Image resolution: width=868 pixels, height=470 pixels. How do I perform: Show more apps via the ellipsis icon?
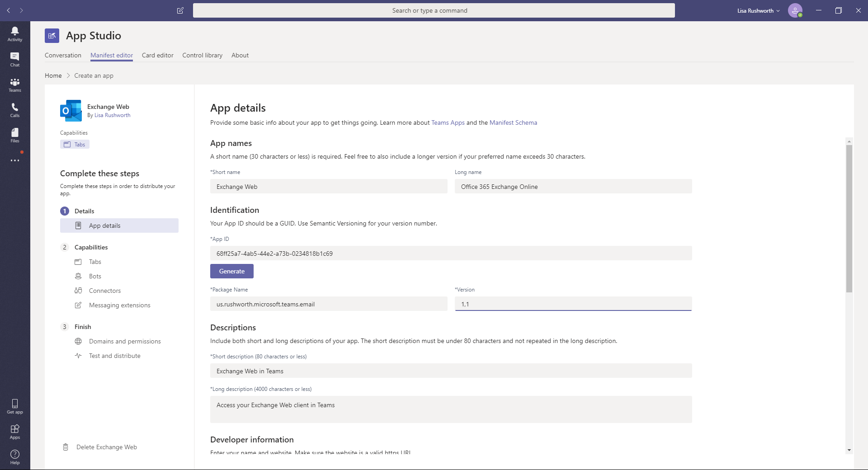(x=15, y=160)
